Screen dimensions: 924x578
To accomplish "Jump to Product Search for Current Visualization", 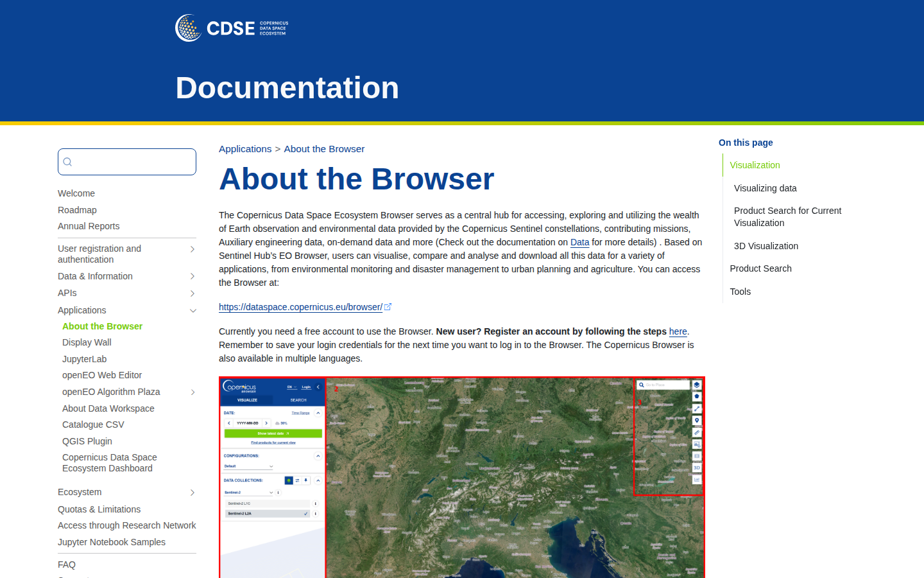I will [x=787, y=217].
